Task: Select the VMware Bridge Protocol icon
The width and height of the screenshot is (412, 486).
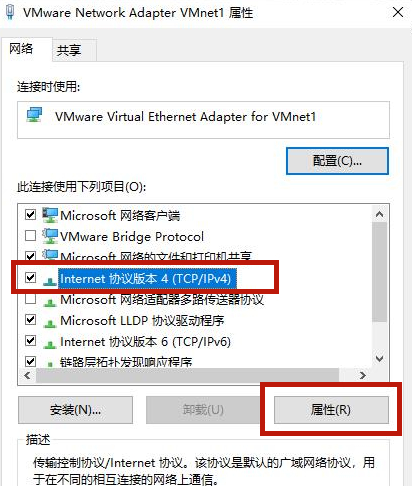Action: click(x=50, y=236)
